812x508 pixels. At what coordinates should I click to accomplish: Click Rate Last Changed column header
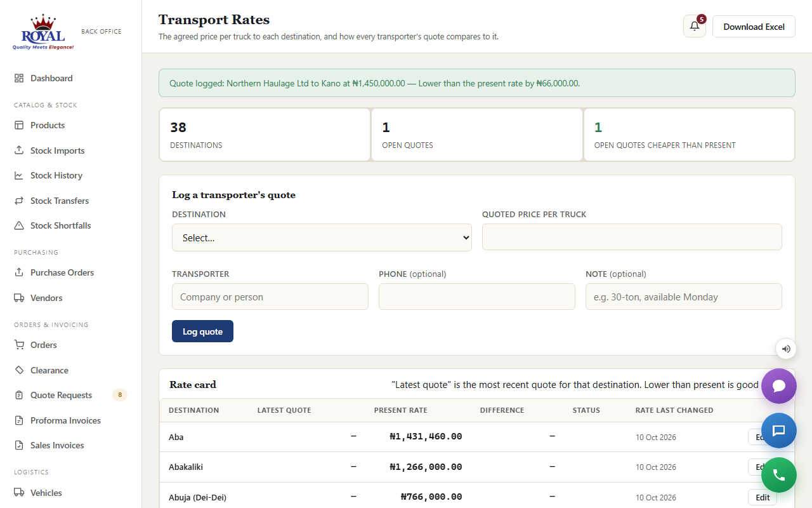(x=674, y=410)
